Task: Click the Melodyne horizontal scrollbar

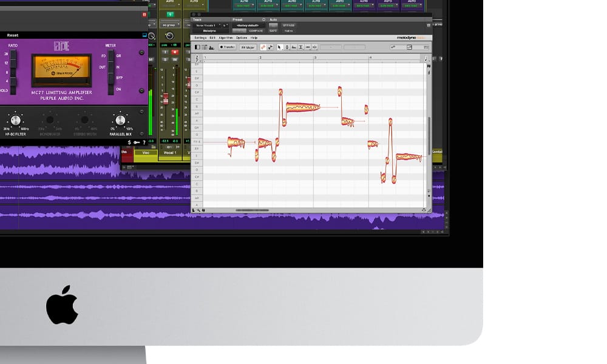Action: coord(252,211)
